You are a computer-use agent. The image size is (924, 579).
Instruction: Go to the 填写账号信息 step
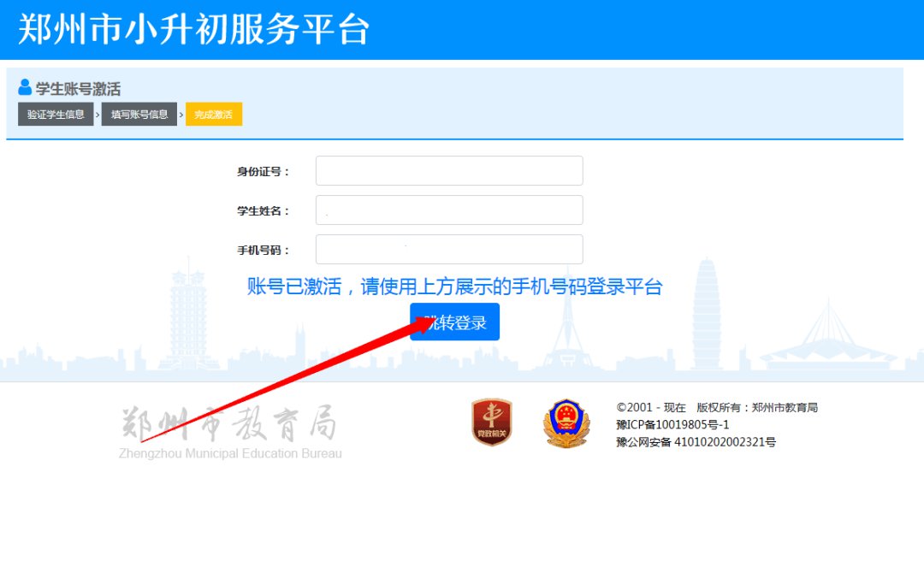tap(139, 115)
